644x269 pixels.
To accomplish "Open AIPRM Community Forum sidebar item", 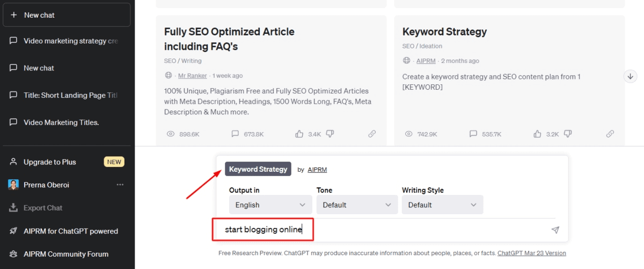I will point(66,254).
